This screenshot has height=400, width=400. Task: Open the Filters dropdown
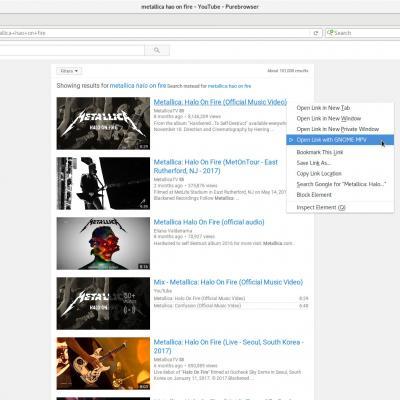69,71
